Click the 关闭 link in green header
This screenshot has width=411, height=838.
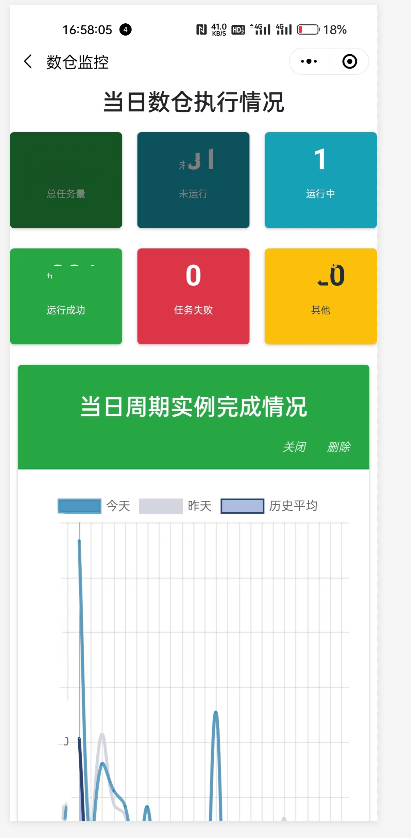[x=294, y=447]
